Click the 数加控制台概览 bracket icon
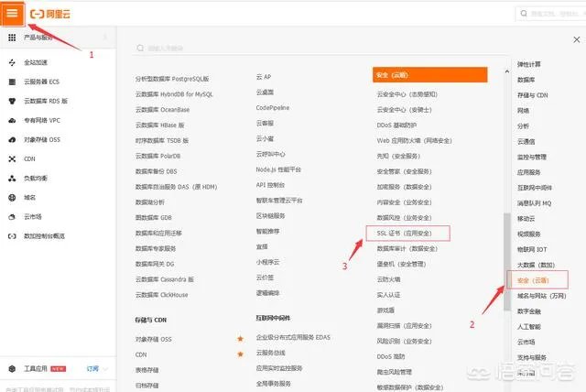 click(x=12, y=236)
